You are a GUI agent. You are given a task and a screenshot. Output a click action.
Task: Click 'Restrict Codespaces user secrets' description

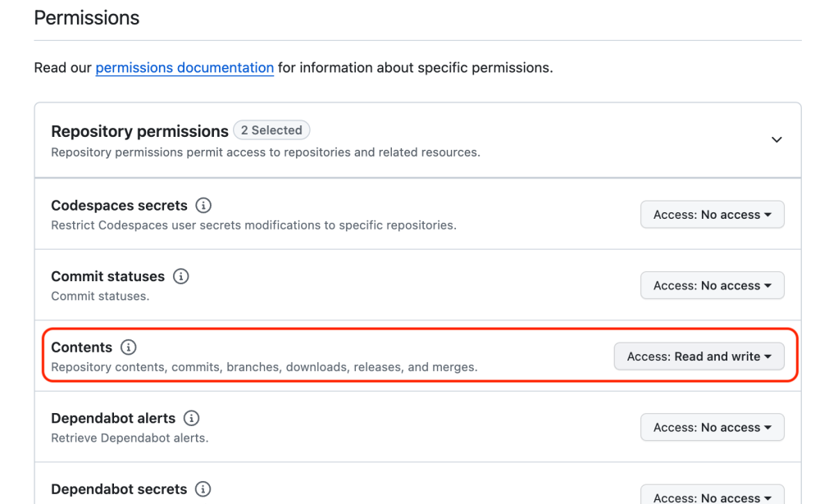(253, 225)
